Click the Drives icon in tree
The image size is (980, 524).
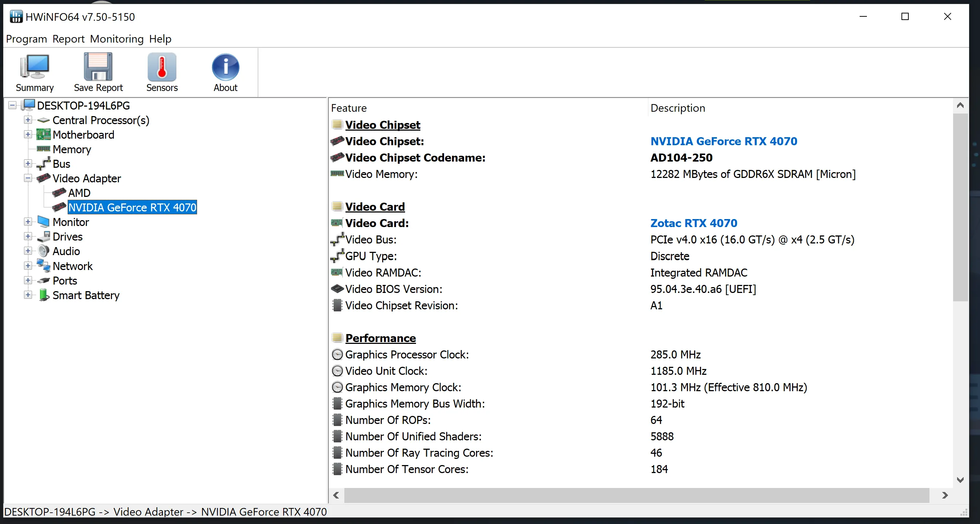click(43, 237)
